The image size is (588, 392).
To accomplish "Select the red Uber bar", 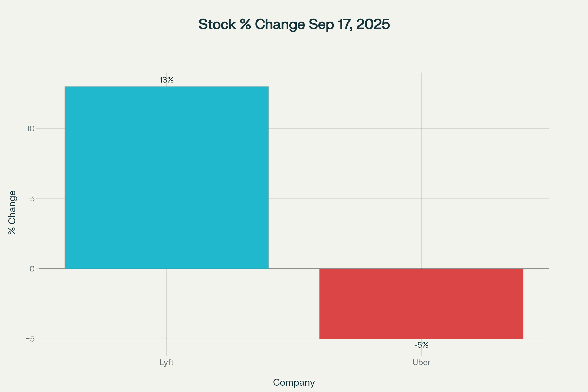I will 421,304.
